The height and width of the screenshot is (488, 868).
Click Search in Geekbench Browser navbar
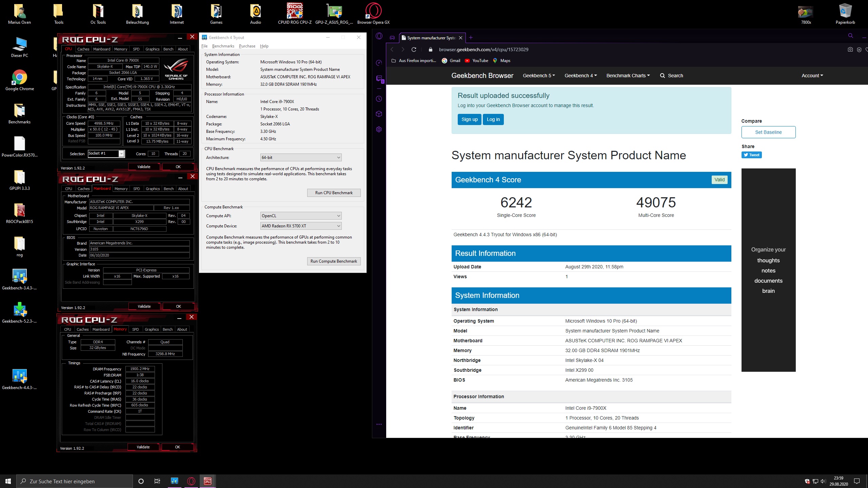671,76
